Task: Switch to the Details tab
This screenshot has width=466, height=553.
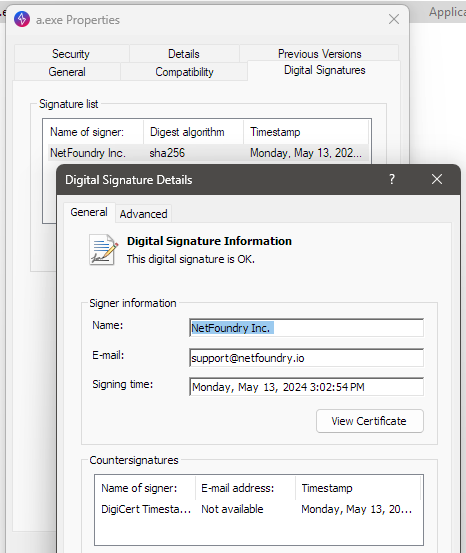Action: (x=184, y=54)
